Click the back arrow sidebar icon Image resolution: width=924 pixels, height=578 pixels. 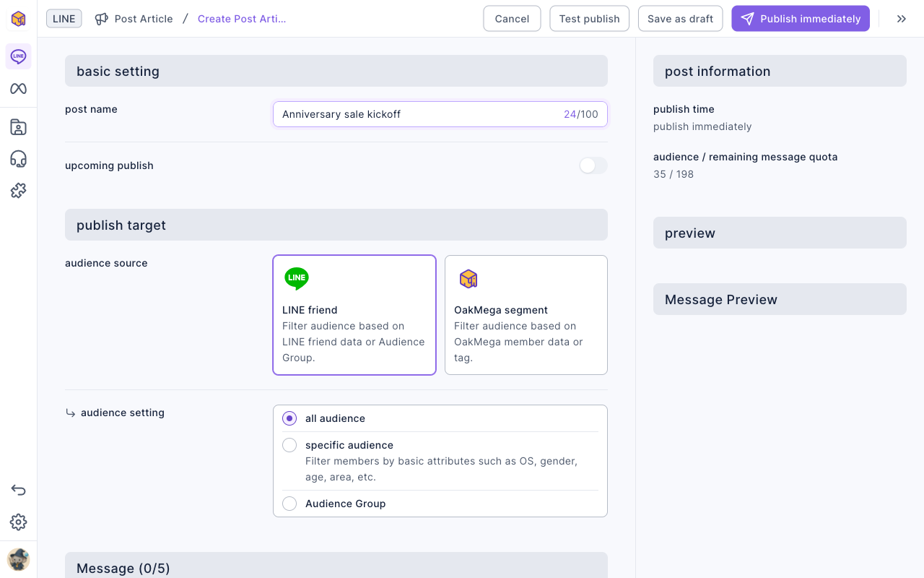(18, 490)
